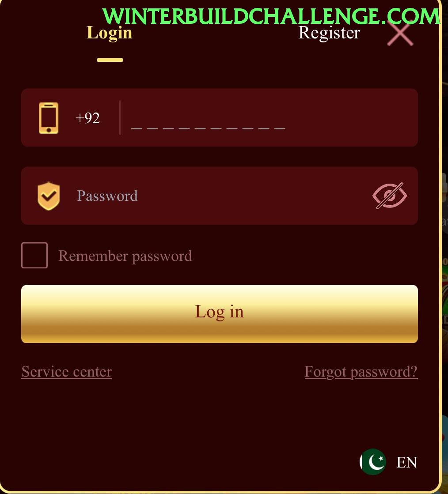Click the Pakistan flag icon

[x=372, y=462]
